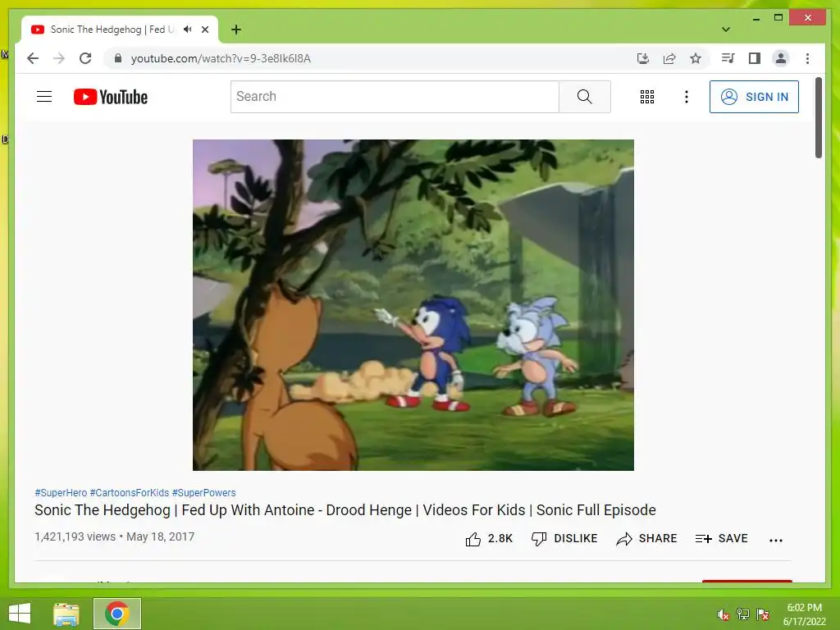Go back in Chrome
This screenshot has height=630, width=840.
click(x=33, y=58)
